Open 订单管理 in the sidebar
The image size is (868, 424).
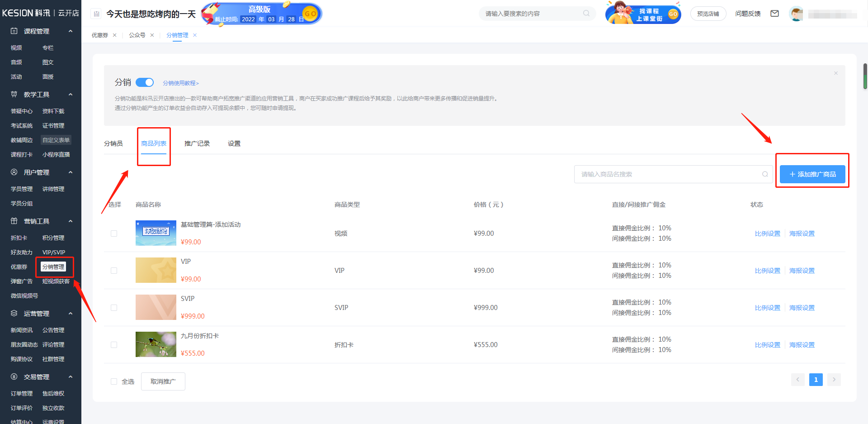(22, 394)
